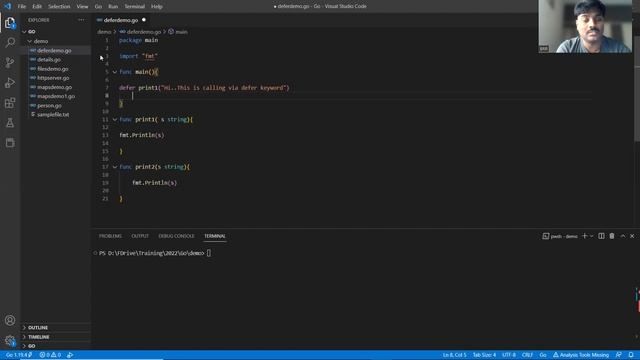This screenshot has height=360, width=640.
Task: Click Go language mode in status bar
Action: coord(543,355)
